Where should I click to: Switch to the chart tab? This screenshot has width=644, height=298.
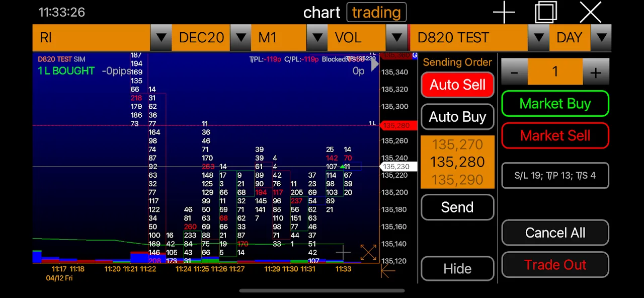[x=321, y=12]
